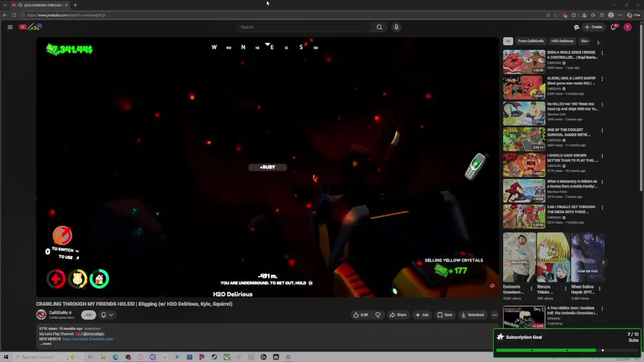Screen dimensions: 644x362
Task: Join the CaRtOoNz channel membership
Action: pos(89,315)
